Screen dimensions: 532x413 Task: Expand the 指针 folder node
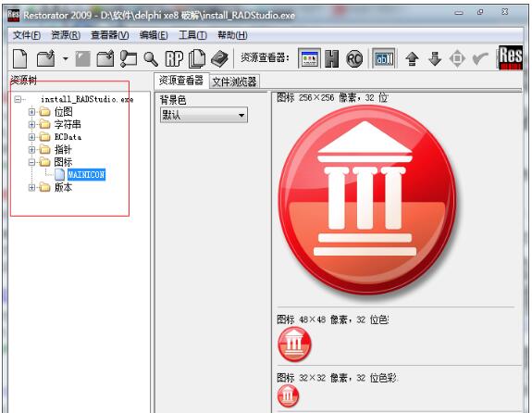pos(31,149)
